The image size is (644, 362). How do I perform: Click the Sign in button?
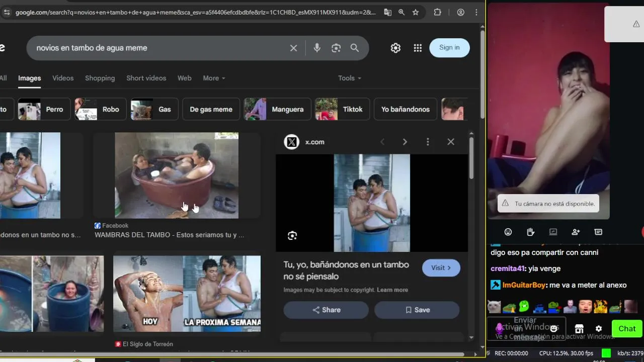[x=449, y=47]
